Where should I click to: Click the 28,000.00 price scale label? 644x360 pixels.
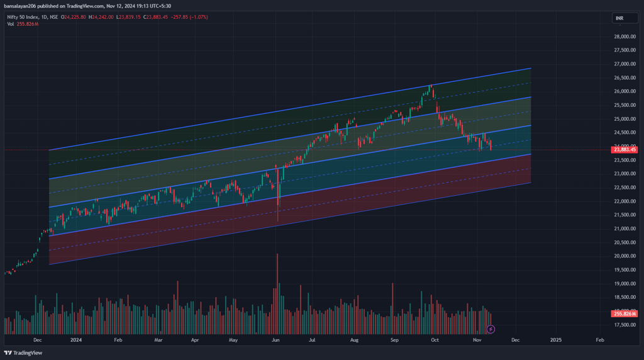coord(625,37)
